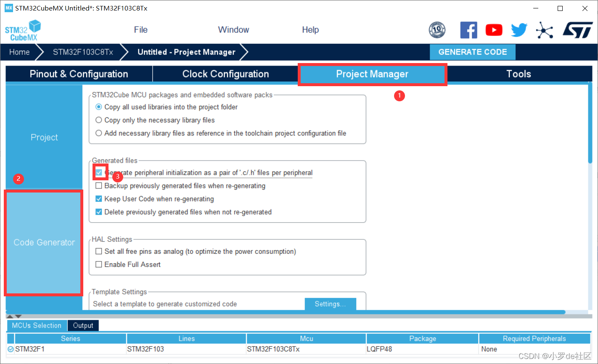Switch to MCUs Selection tab
Screen dimensions: 598x364
[x=37, y=325]
